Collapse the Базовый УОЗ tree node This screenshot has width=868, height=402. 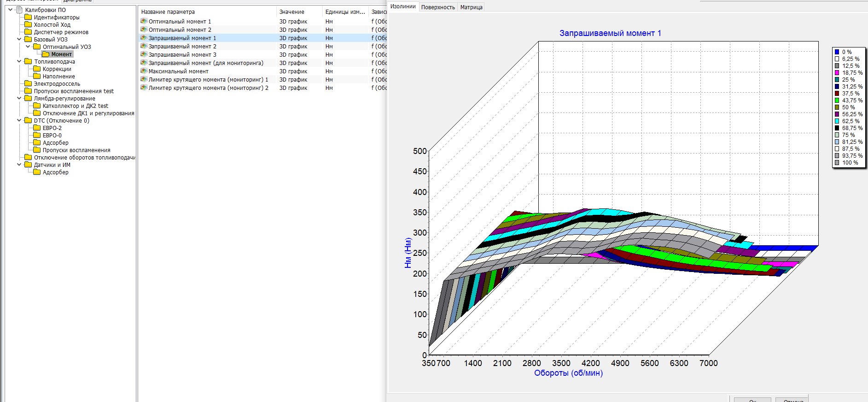click(19, 39)
